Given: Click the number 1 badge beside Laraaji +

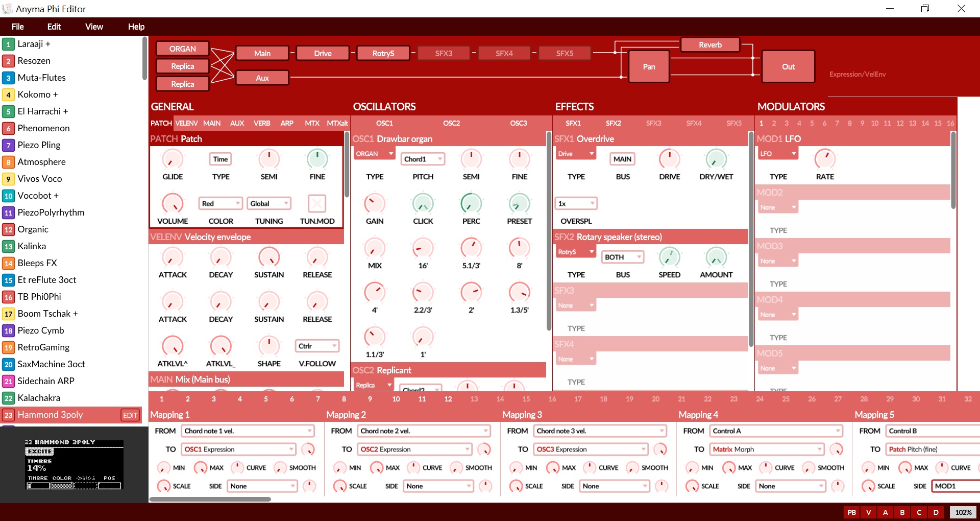Looking at the screenshot, I should [8, 44].
